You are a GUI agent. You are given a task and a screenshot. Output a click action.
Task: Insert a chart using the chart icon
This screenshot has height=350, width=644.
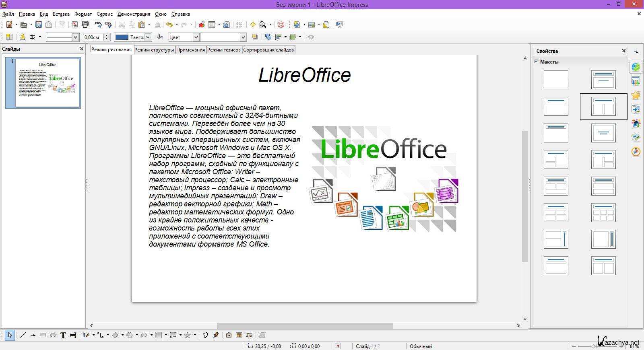pyautogui.click(x=202, y=25)
